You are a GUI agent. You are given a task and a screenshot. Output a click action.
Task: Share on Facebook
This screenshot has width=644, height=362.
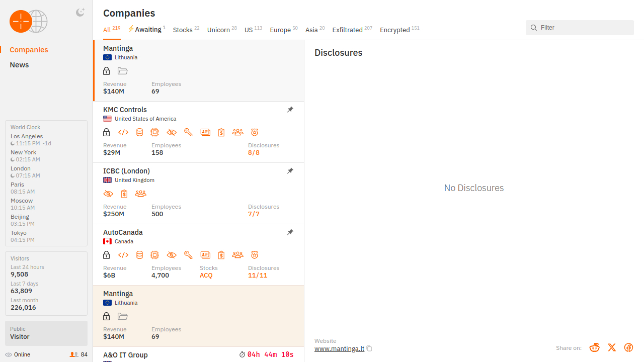pyautogui.click(x=628, y=347)
